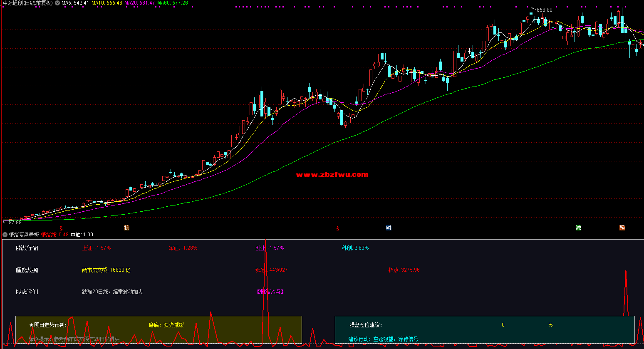
Task: Click the 情绪复盘看板 indicator name
Action: 24,235
